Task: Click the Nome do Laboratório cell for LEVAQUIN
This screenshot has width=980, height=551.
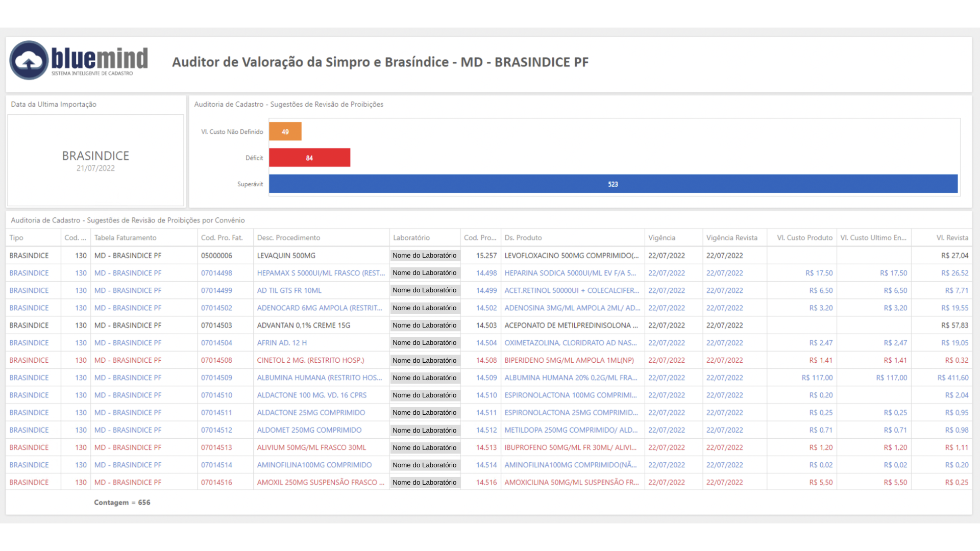Action: [x=425, y=256]
